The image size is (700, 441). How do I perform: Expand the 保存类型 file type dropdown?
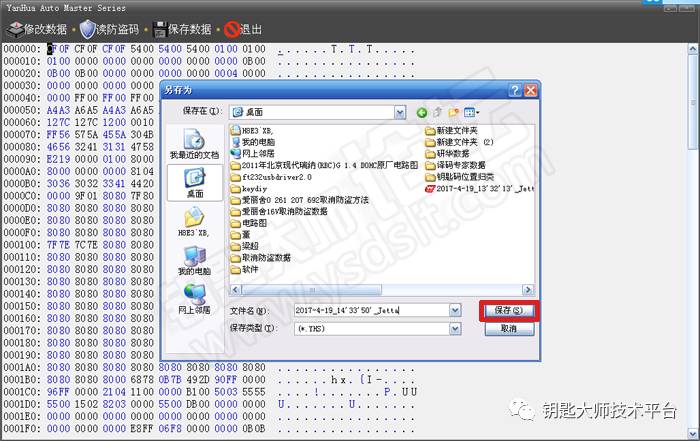click(455, 328)
